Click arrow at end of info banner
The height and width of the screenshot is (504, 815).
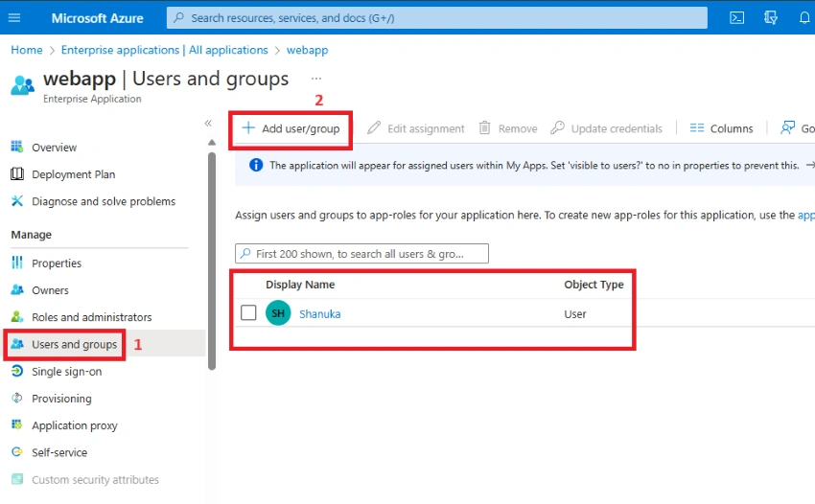(x=810, y=165)
